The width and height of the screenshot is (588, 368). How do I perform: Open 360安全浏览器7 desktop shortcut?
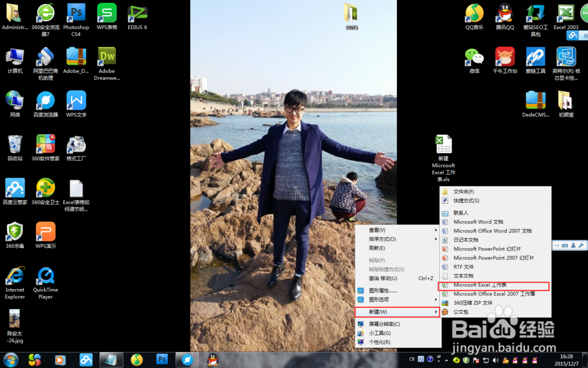[x=45, y=19]
